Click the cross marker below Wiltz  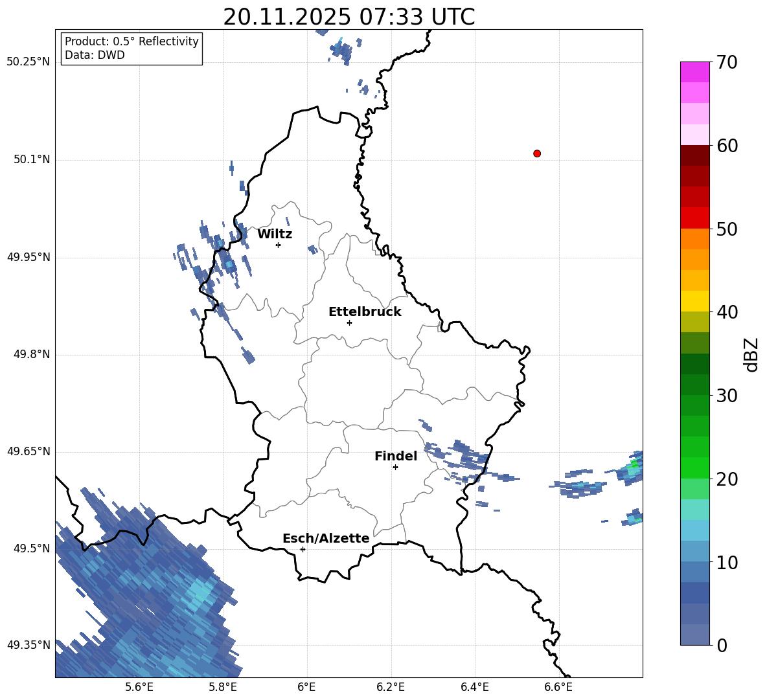[279, 245]
